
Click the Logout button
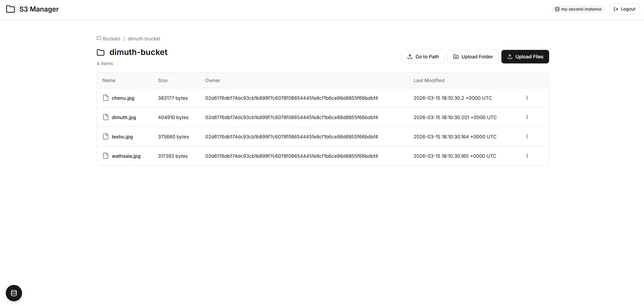point(624,9)
